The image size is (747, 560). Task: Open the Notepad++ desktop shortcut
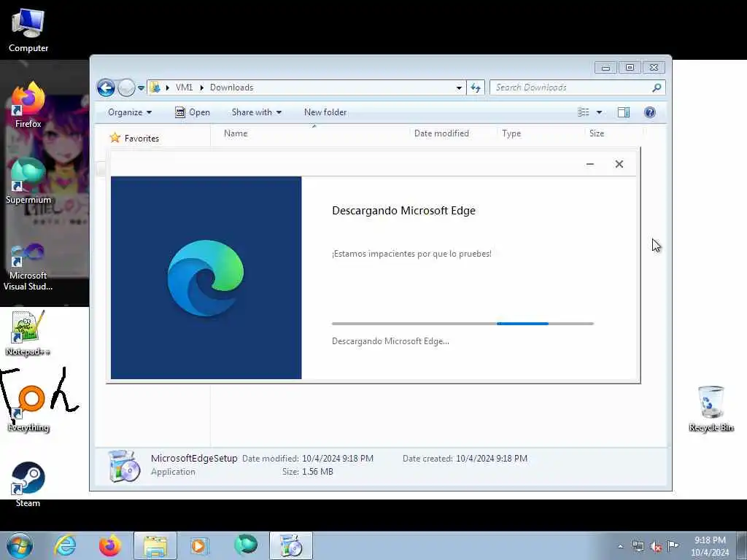(28, 333)
